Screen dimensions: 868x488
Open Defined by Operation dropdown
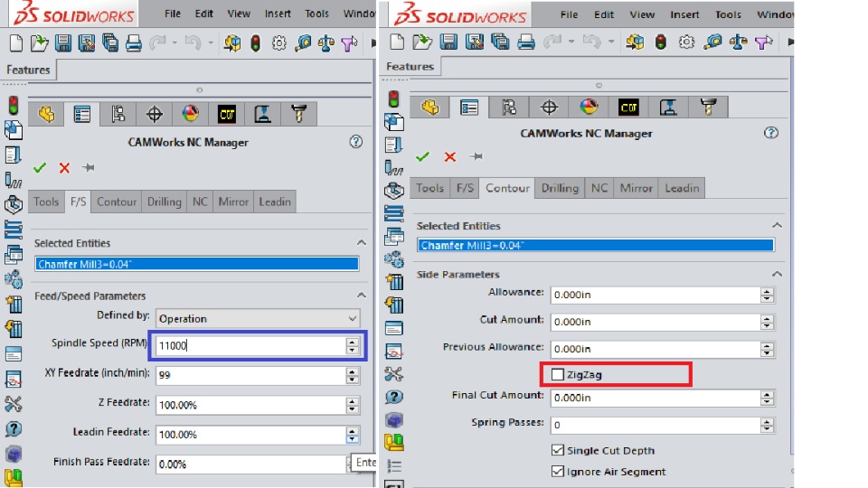258,319
